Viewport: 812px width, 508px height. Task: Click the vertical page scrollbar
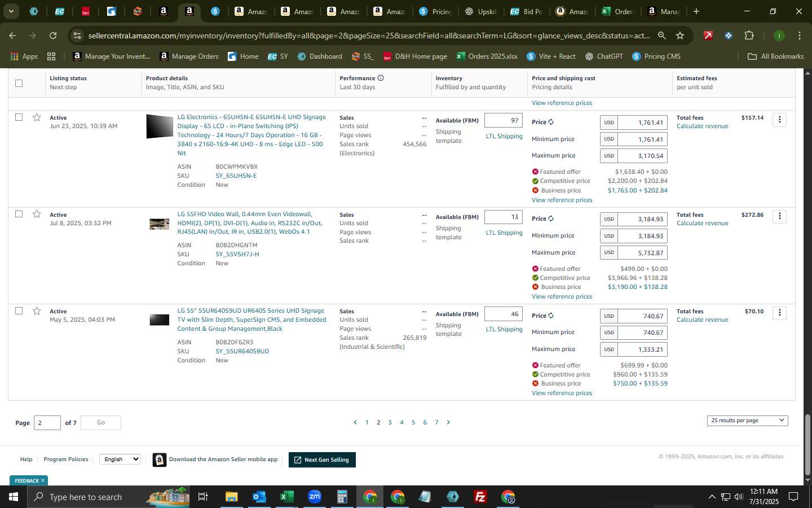[807, 444]
